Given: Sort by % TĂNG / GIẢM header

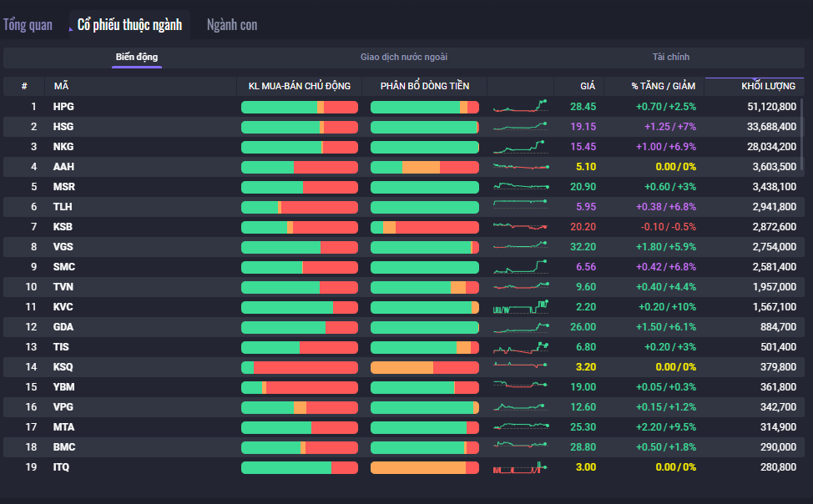Looking at the screenshot, I should coord(663,86).
